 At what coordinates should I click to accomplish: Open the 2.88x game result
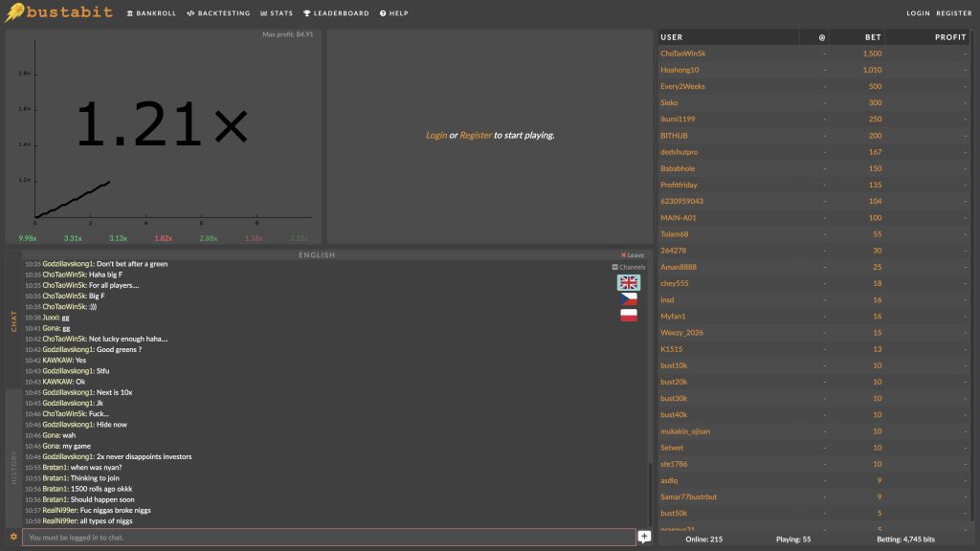(x=208, y=238)
